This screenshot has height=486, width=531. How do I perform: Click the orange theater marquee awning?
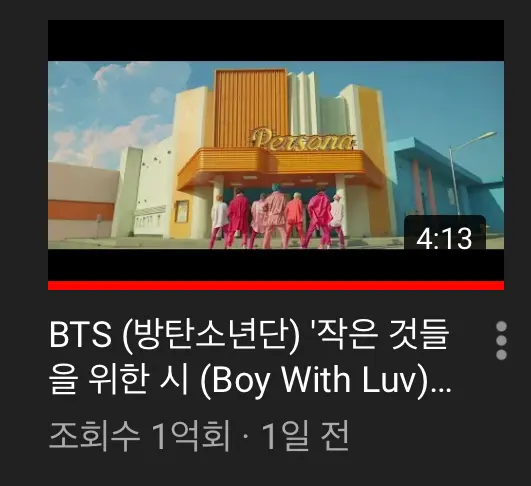[278, 166]
